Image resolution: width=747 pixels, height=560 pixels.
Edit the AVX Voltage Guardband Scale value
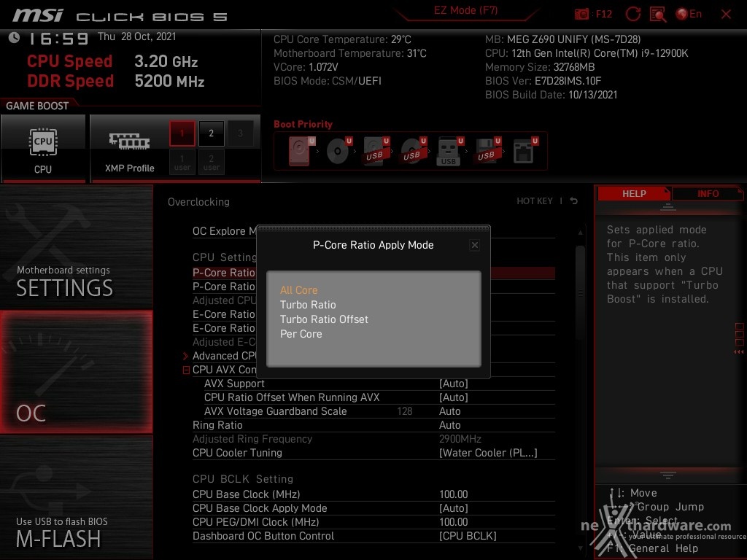coord(449,411)
